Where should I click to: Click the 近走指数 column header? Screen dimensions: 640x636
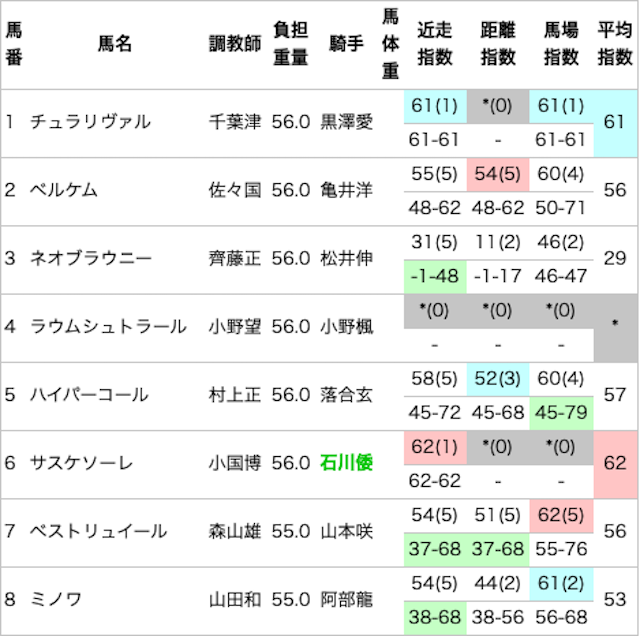click(435, 44)
